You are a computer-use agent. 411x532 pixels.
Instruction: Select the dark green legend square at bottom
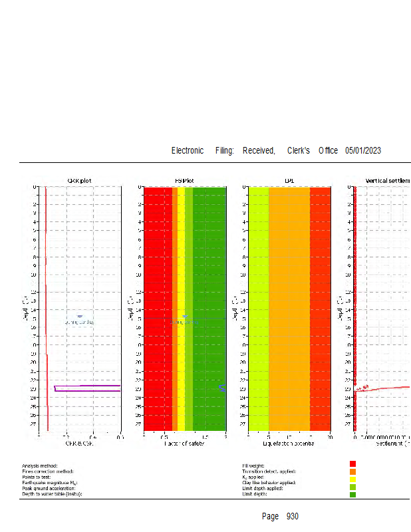(352, 494)
